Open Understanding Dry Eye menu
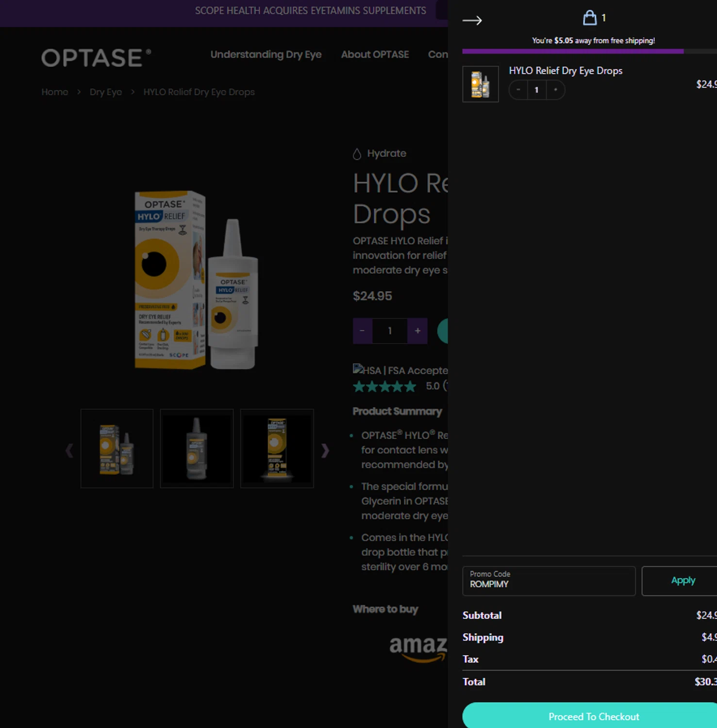 266,54
